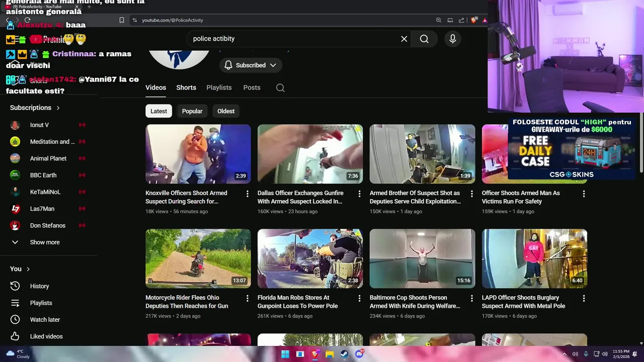644x362 pixels.
Task: Open title Officer Shoots Armed Man As Victims
Action: point(521,197)
